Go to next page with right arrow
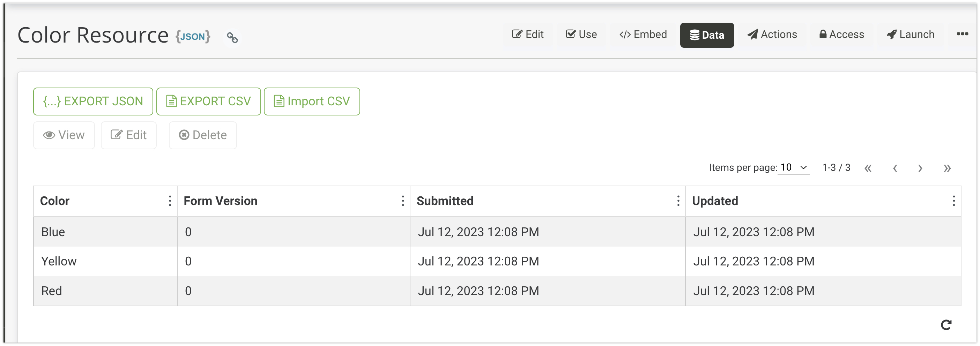Image resolution: width=980 pixels, height=346 pixels. (920, 168)
